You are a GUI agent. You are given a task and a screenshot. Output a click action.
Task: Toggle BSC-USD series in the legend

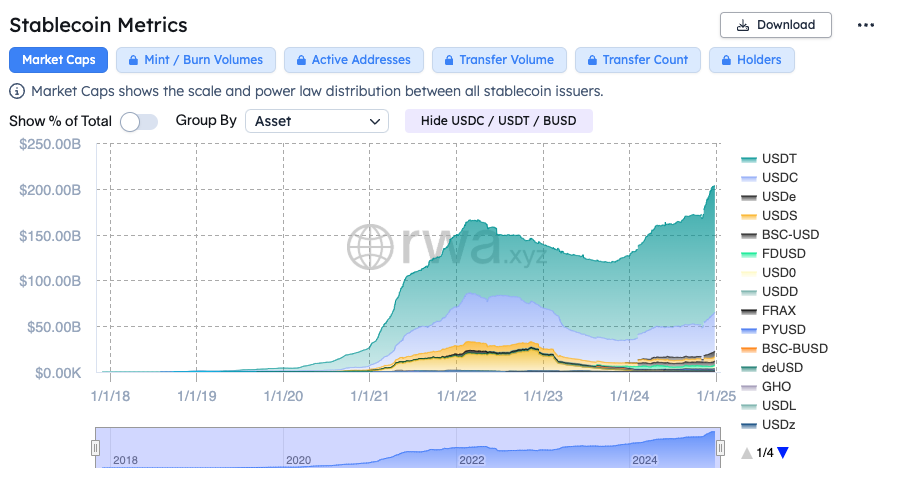coord(780,234)
